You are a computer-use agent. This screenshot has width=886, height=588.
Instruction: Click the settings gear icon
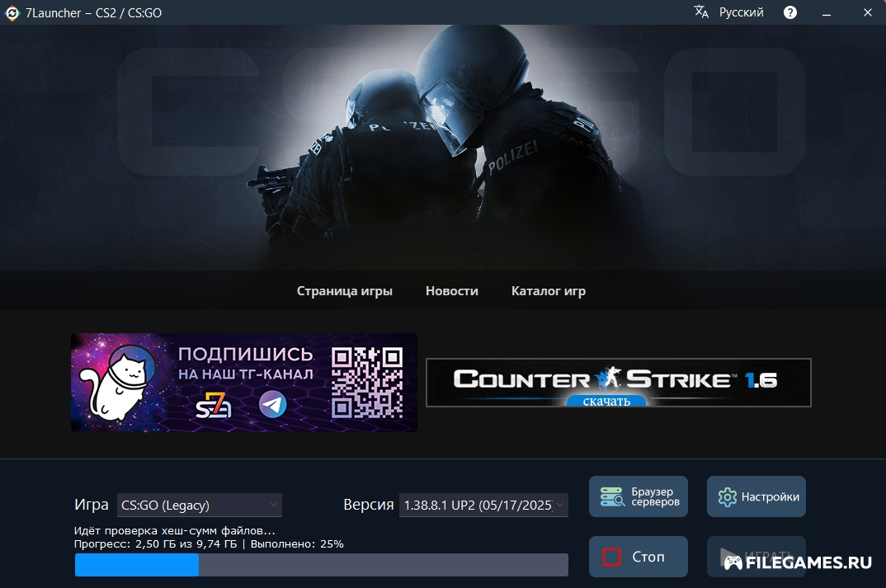(728, 497)
